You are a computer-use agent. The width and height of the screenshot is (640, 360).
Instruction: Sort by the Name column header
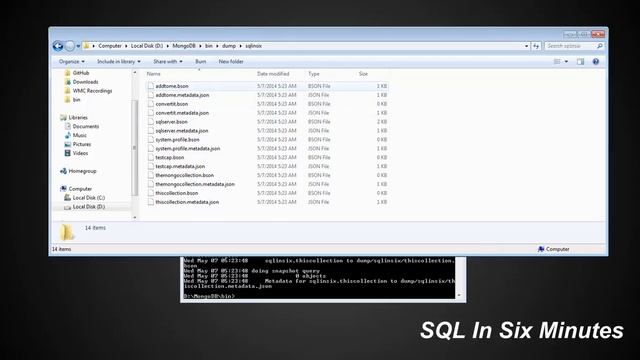click(153, 74)
